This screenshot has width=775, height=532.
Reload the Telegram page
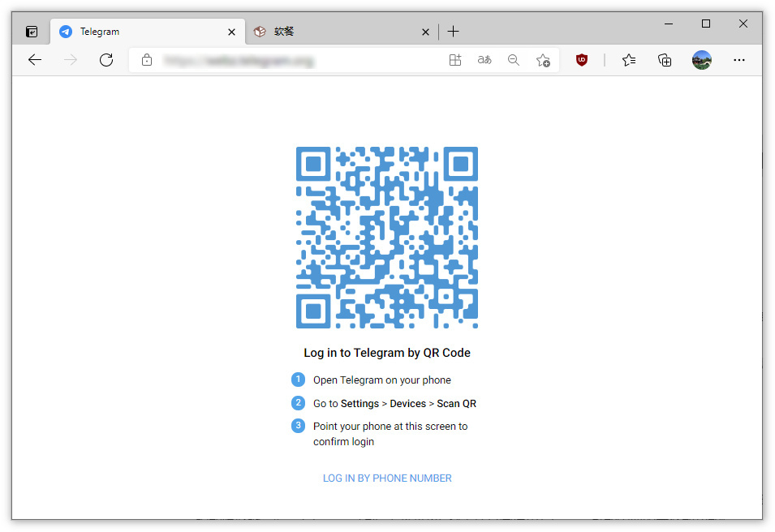[105, 60]
